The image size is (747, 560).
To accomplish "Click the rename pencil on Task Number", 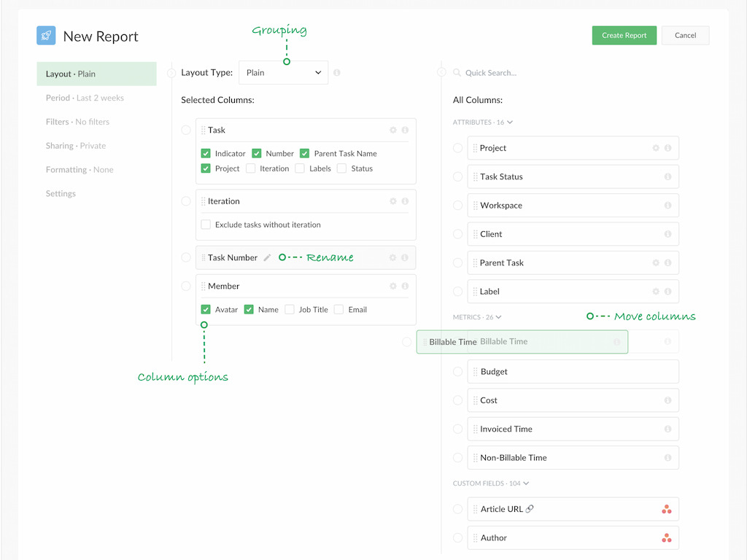I will pos(267,257).
